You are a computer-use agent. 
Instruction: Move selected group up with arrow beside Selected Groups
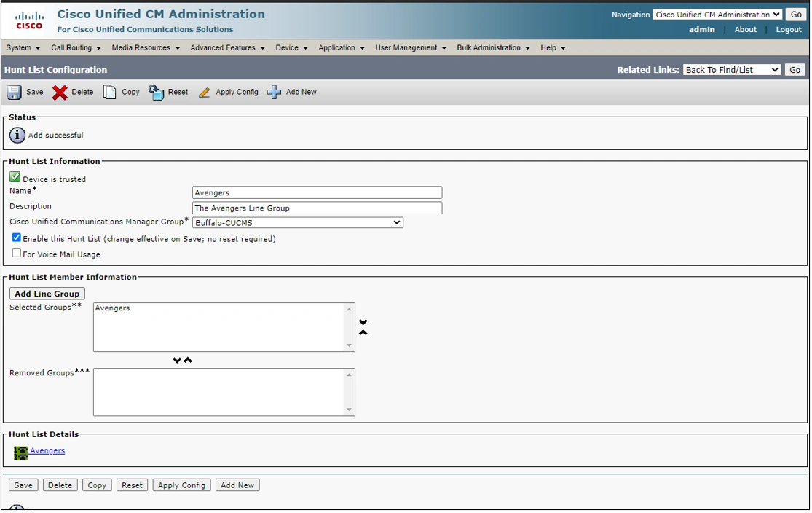(363, 333)
